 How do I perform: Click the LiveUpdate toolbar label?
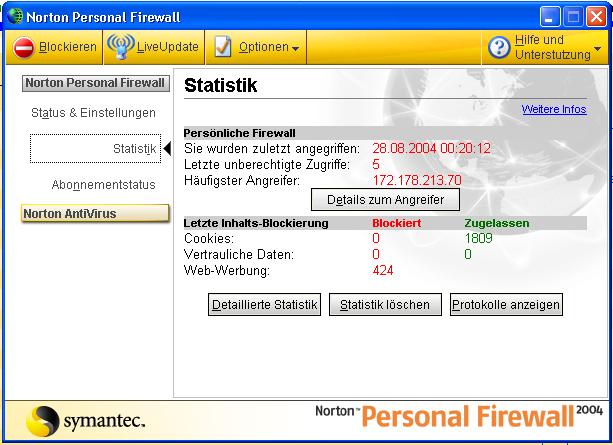[168, 47]
